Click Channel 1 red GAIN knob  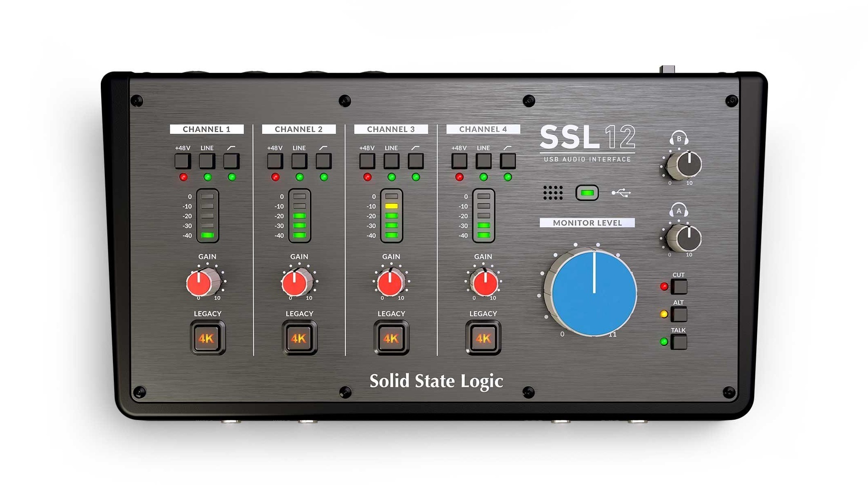(203, 282)
